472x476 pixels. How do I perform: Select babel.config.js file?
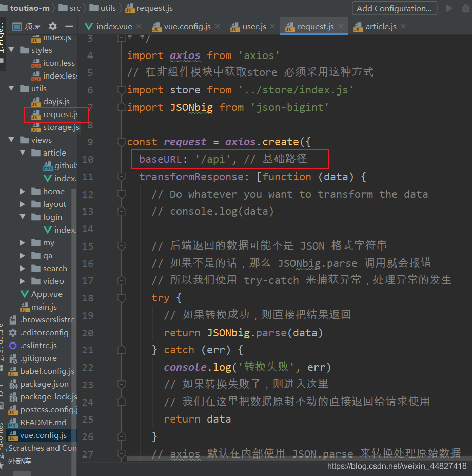pos(42,371)
